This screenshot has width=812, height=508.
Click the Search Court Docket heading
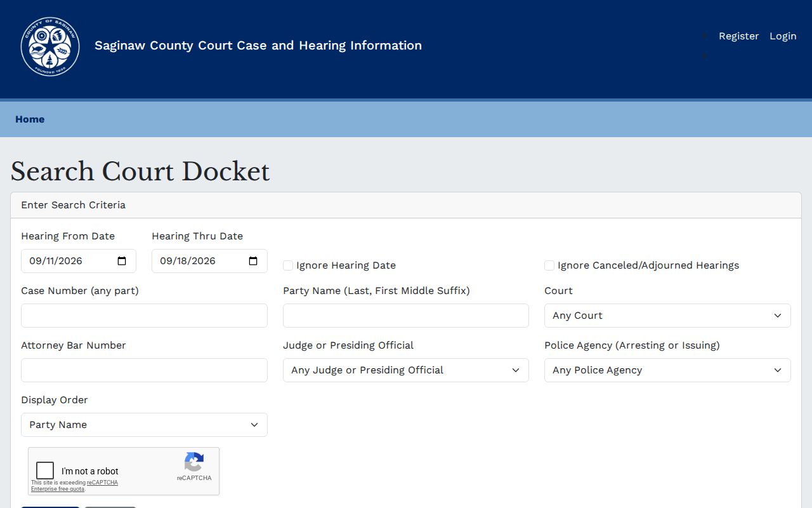tap(140, 171)
